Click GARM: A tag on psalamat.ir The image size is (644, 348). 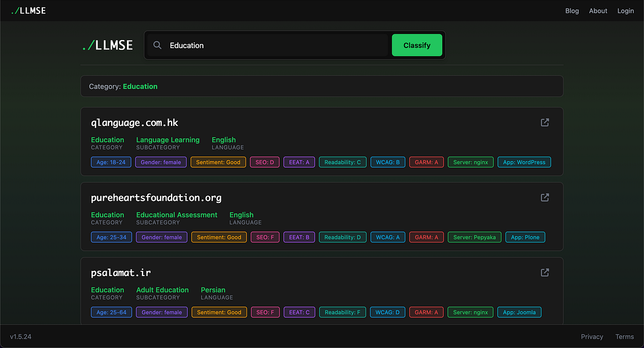(x=426, y=312)
